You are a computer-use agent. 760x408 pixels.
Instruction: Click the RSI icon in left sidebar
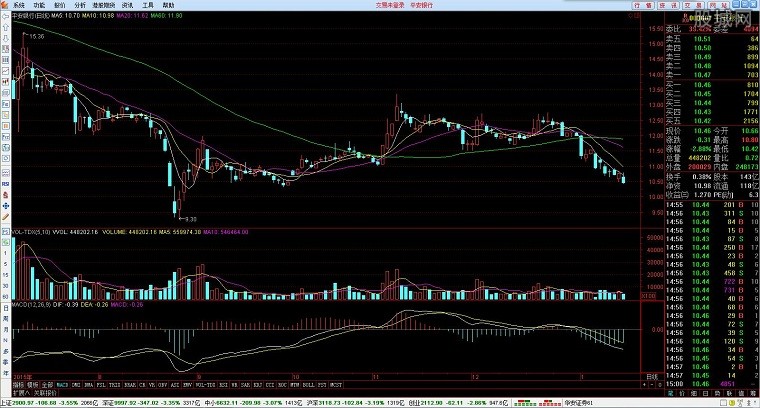click(6, 184)
